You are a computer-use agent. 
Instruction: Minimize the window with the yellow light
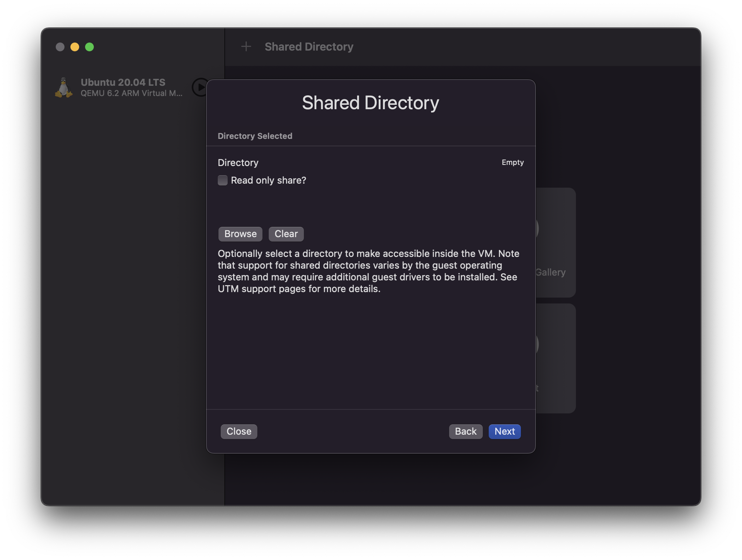[x=75, y=47]
